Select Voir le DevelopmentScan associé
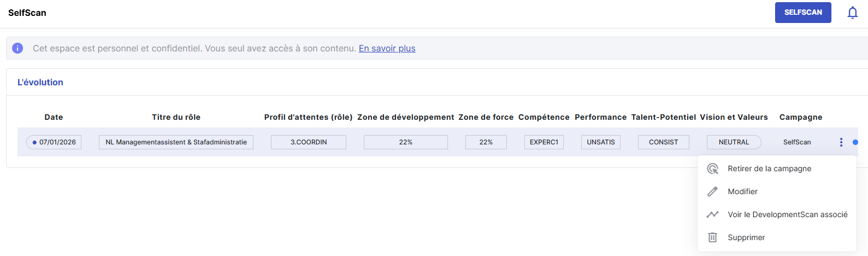Image resolution: width=868 pixels, height=256 pixels. click(x=777, y=214)
